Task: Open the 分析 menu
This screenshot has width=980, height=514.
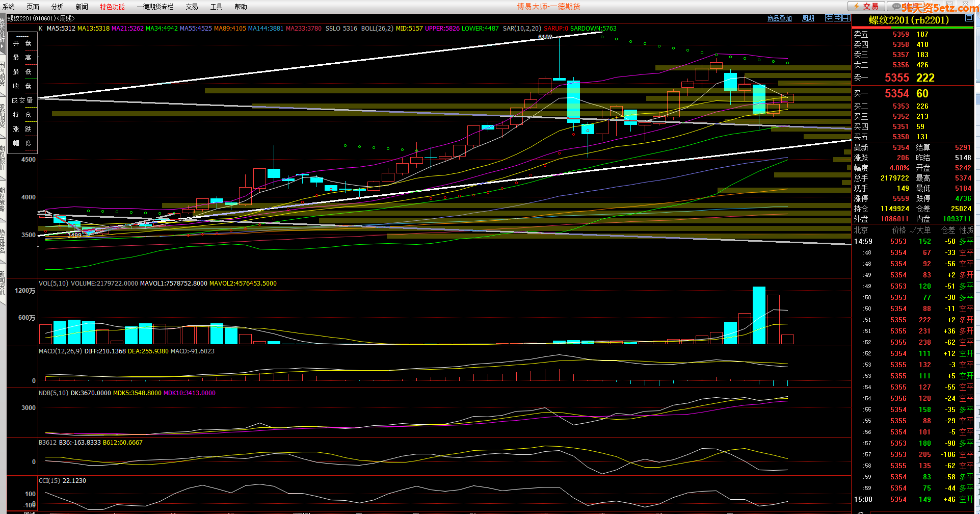Action: pos(58,7)
